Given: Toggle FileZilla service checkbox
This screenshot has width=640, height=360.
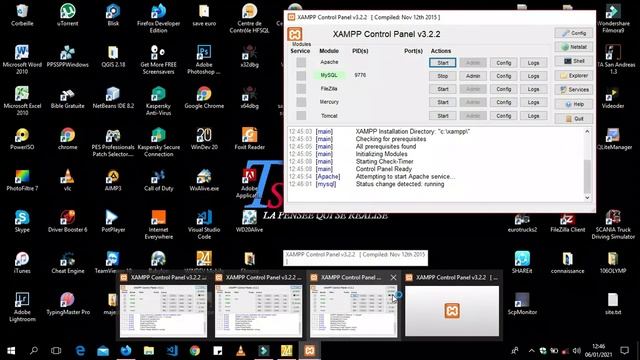Looking at the screenshot, I should 301,89.
